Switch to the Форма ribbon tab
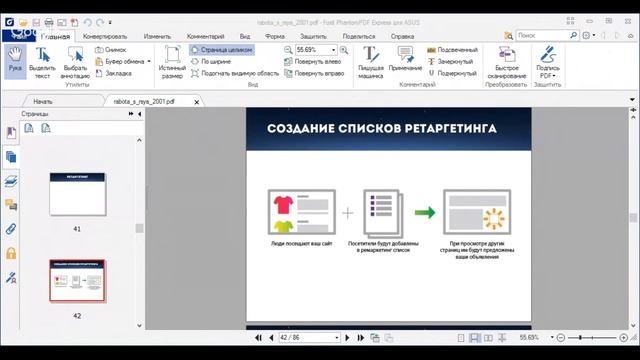640x360 pixels. click(x=275, y=36)
